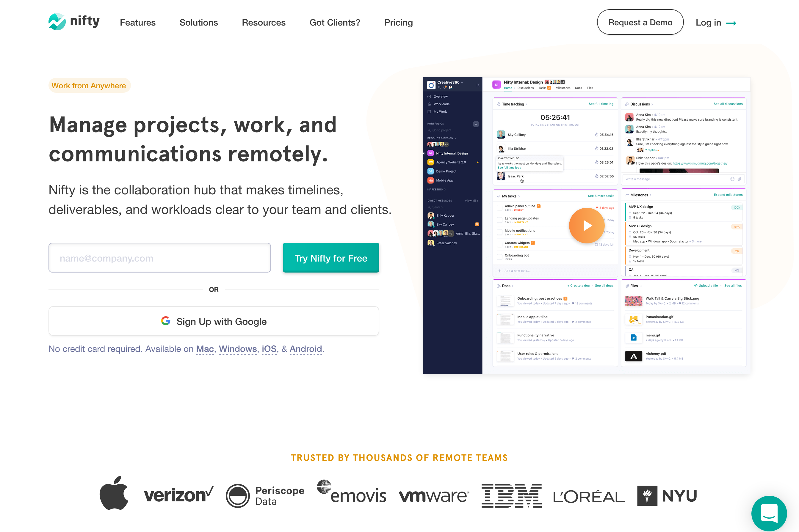Open the Solutions menu
This screenshot has width=799, height=532.
199,22
